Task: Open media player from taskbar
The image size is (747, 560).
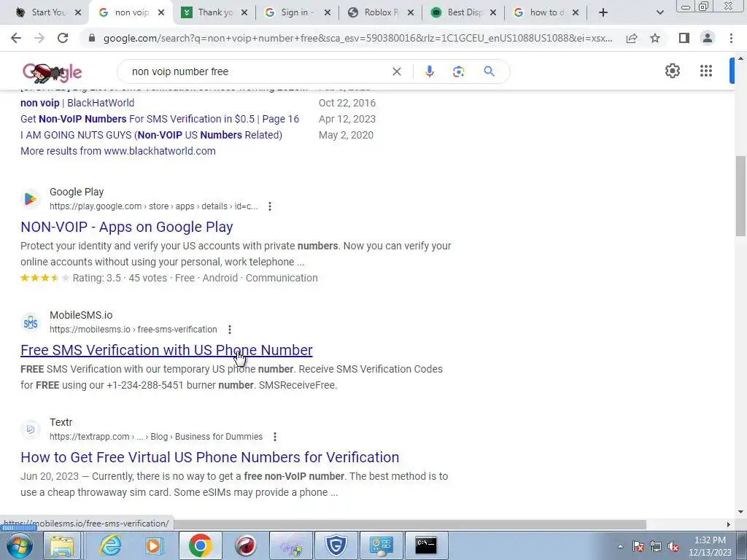Action: coord(155,545)
